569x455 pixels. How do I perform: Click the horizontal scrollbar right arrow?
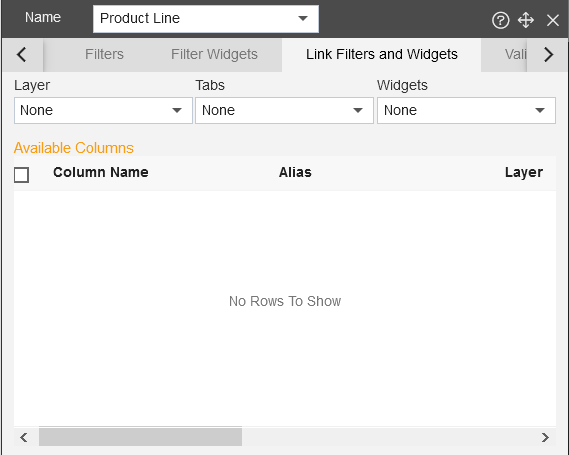tap(545, 437)
